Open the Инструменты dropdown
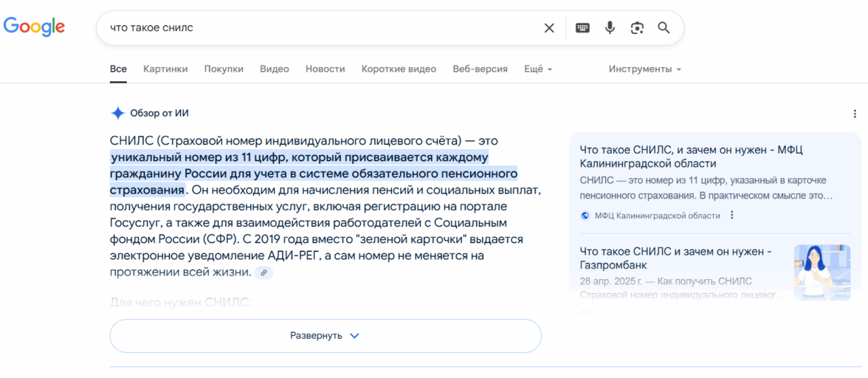Screen dimensions: 868x378 pyautogui.click(x=644, y=69)
